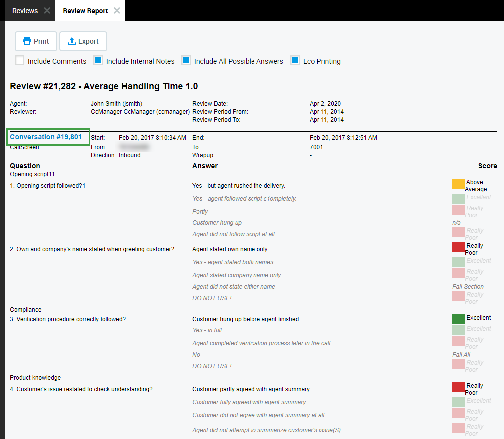Close the Reviews tab with X icon
The image size is (504, 439).
pos(47,10)
